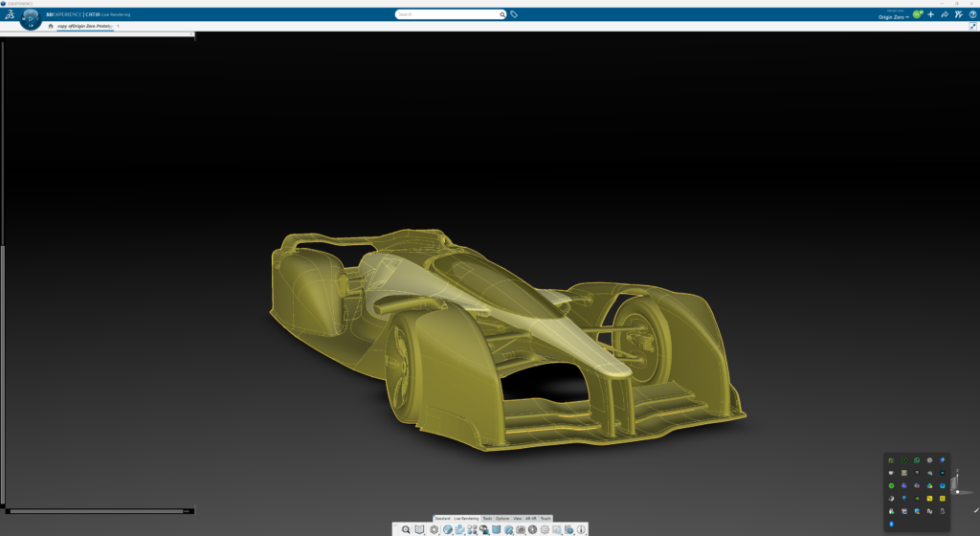Image resolution: width=980 pixels, height=536 pixels.
Task: Open the View toolbar tab
Action: pos(518,519)
